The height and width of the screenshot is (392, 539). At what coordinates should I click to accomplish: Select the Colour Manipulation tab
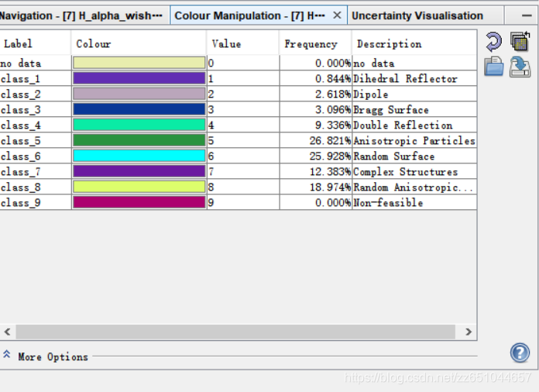(x=249, y=15)
